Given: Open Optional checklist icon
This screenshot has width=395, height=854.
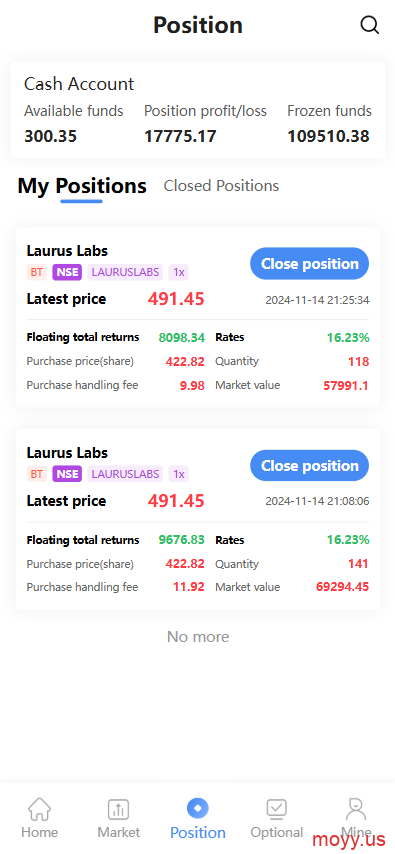Looking at the screenshot, I should click(277, 809).
